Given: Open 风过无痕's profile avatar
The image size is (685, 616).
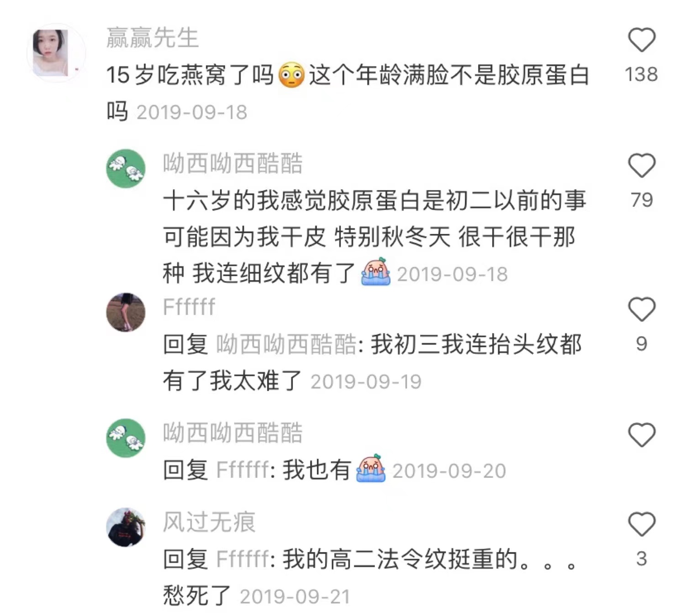Looking at the screenshot, I should (126, 527).
